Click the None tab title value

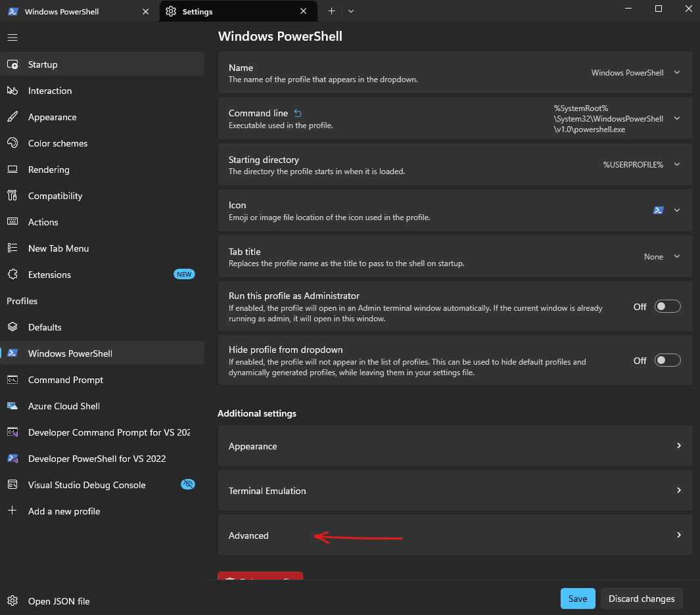click(x=653, y=257)
